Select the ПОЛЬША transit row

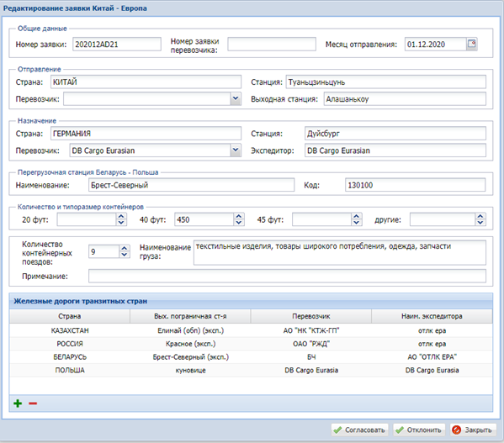click(251, 370)
